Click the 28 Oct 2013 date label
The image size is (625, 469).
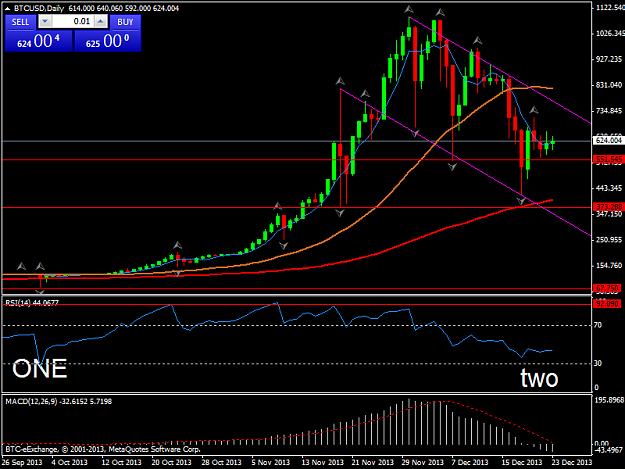pyautogui.click(x=222, y=462)
